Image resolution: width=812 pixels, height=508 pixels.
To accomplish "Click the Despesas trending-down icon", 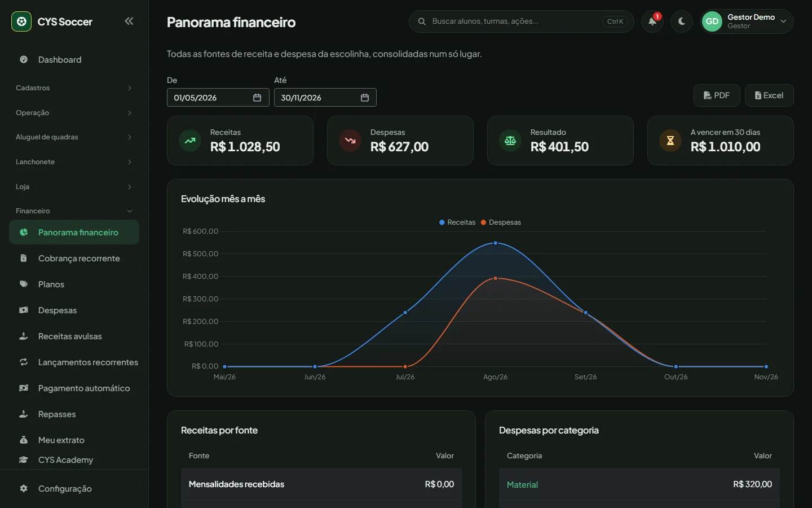I will 350,141.
